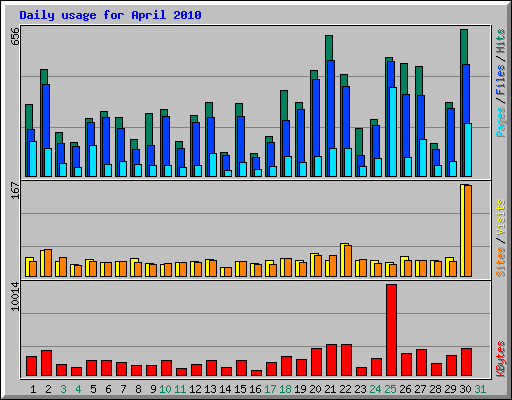512x400 pixels.
Task: Pick day label 9
Action: coord(153,389)
